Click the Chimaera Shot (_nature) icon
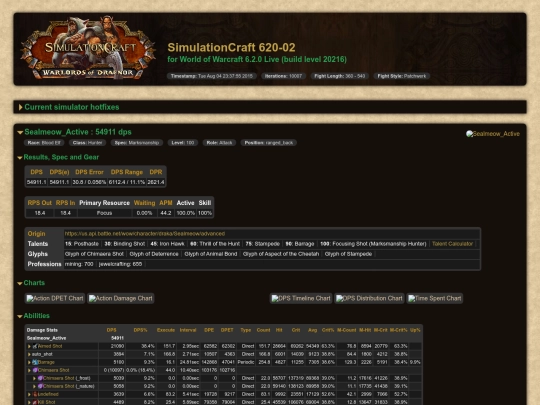 pyautogui.click(x=40, y=386)
